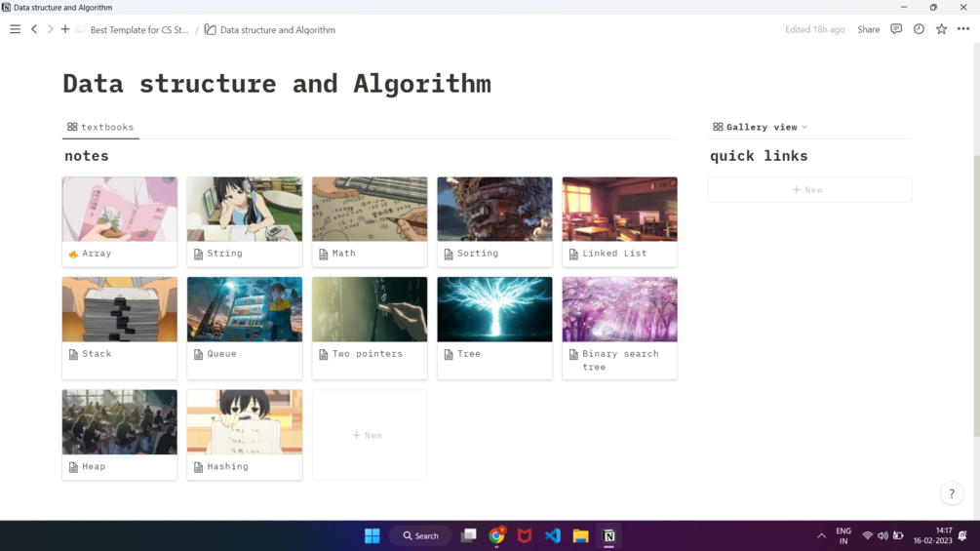Click the page icon next to Math
This screenshot has height=551, width=980.
(323, 254)
